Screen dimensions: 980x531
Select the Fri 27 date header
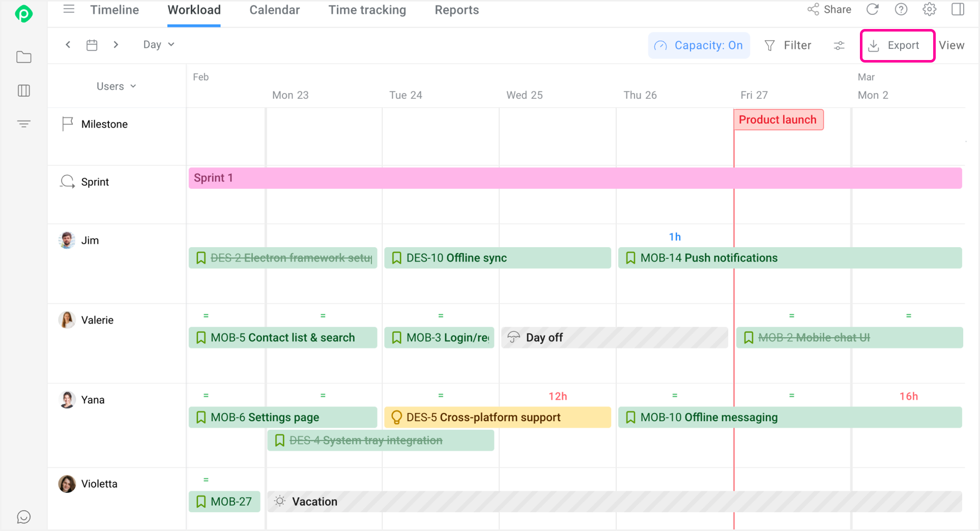pos(754,95)
